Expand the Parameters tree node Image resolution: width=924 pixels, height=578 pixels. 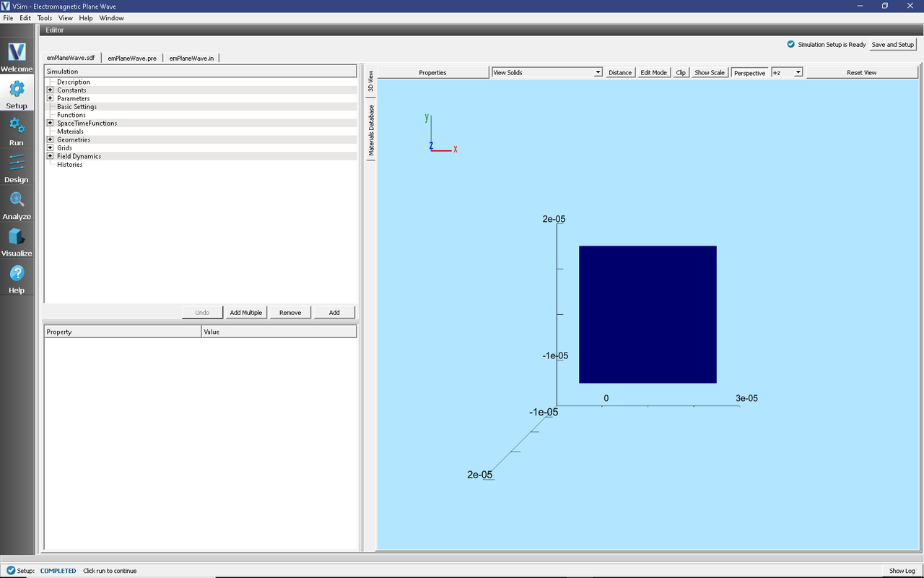pyautogui.click(x=50, y=98)
